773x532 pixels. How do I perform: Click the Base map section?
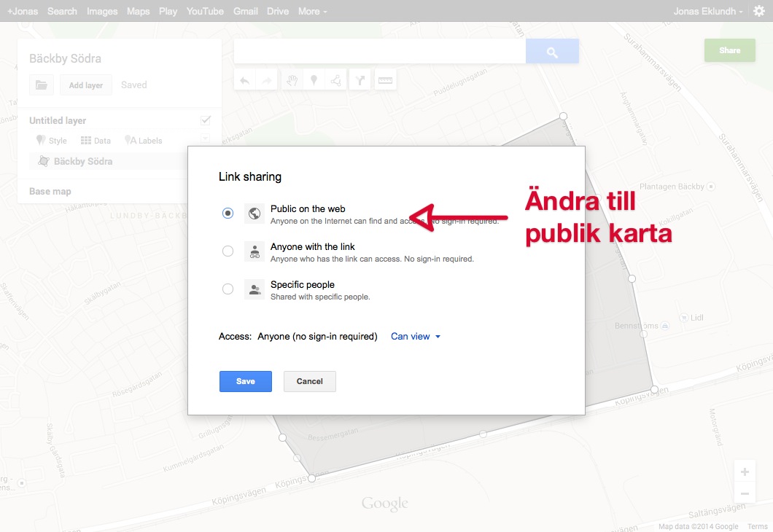tap(50, 191)
